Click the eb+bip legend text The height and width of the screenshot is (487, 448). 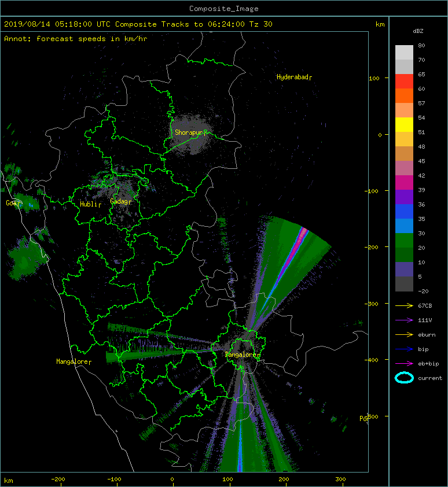coord(428,364)
